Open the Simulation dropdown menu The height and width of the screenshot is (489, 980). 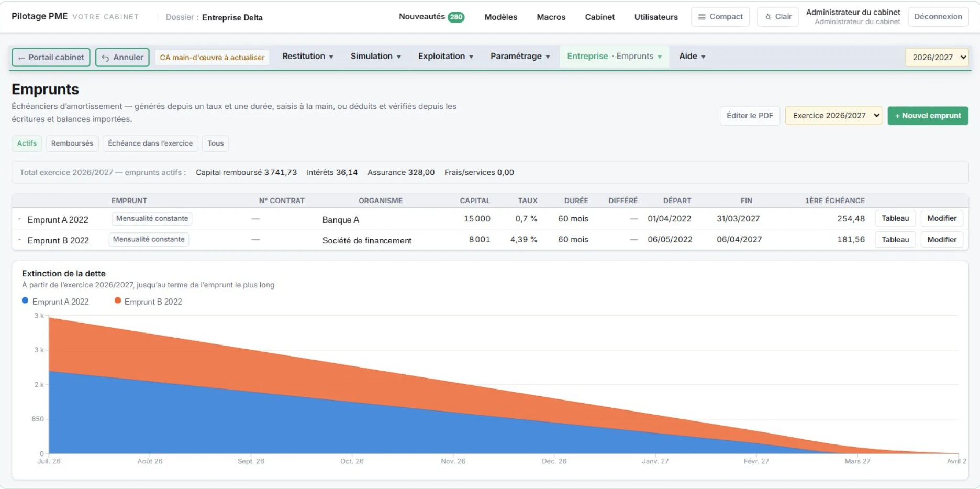(376, 57)
